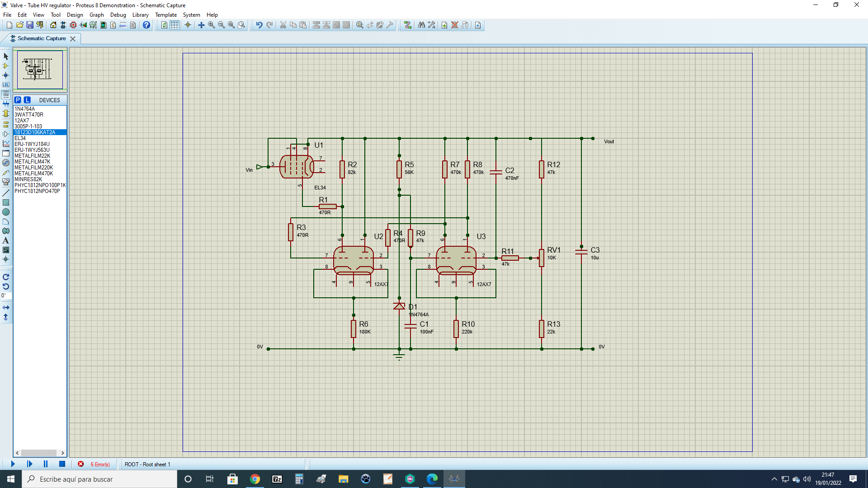
Task: Select Buses Mode tool
Action: [x=6, y=104]
